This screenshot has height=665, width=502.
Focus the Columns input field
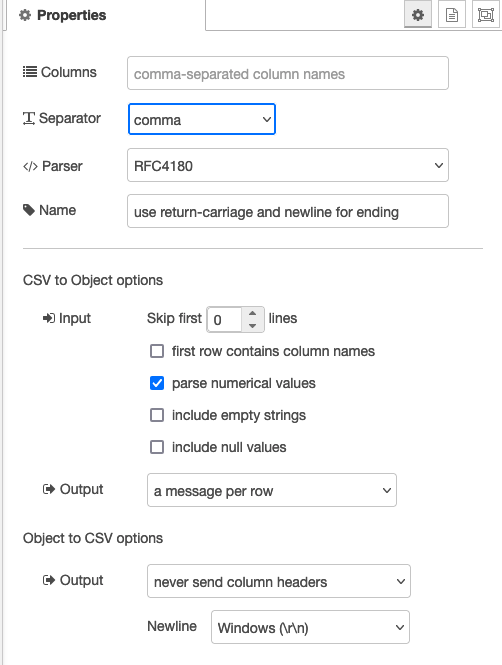point(288,73)
